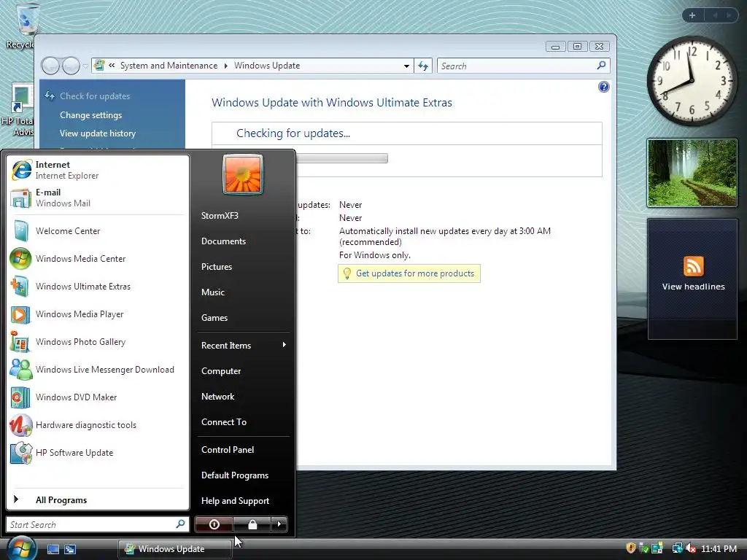The width and height of the screenshot is (747, 560).
Task: Click the Start Search magnifier icon
Action: [x=181, y=524]
